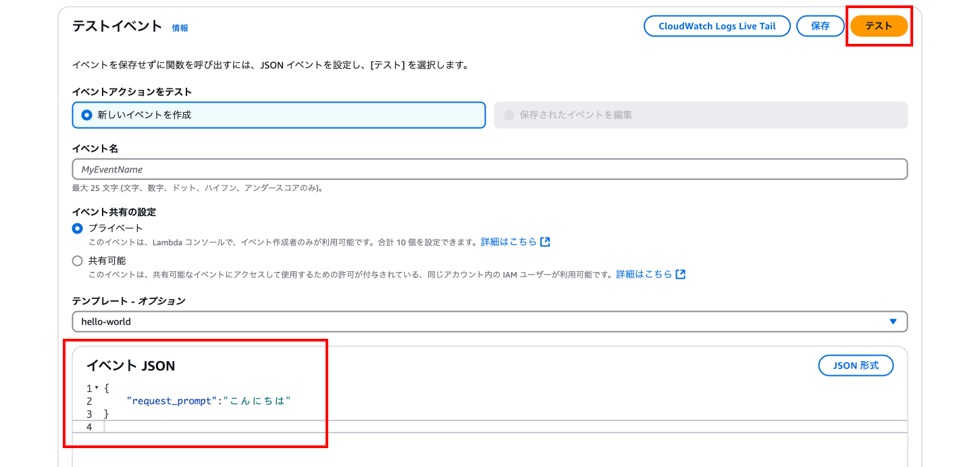
Task: Open 詳細はこちら link under プライベート
Action: point(509,242)
